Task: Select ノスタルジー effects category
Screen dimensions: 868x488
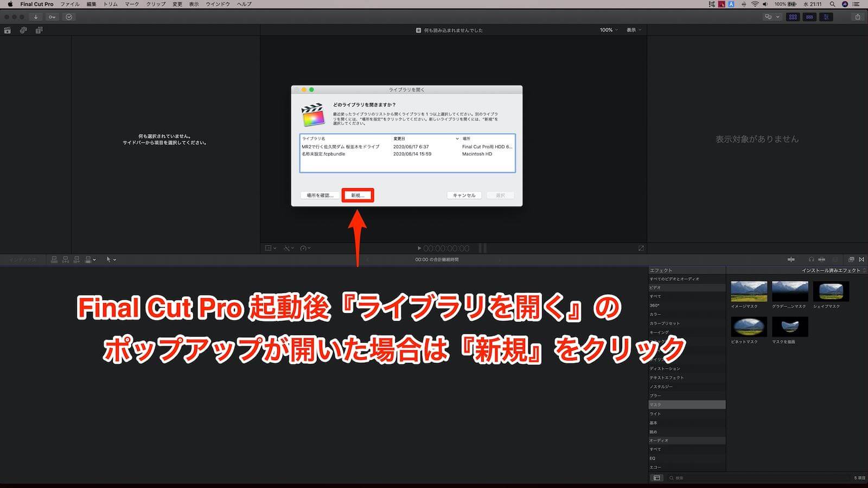Action: pyautogui.click(x=687, y=387)
